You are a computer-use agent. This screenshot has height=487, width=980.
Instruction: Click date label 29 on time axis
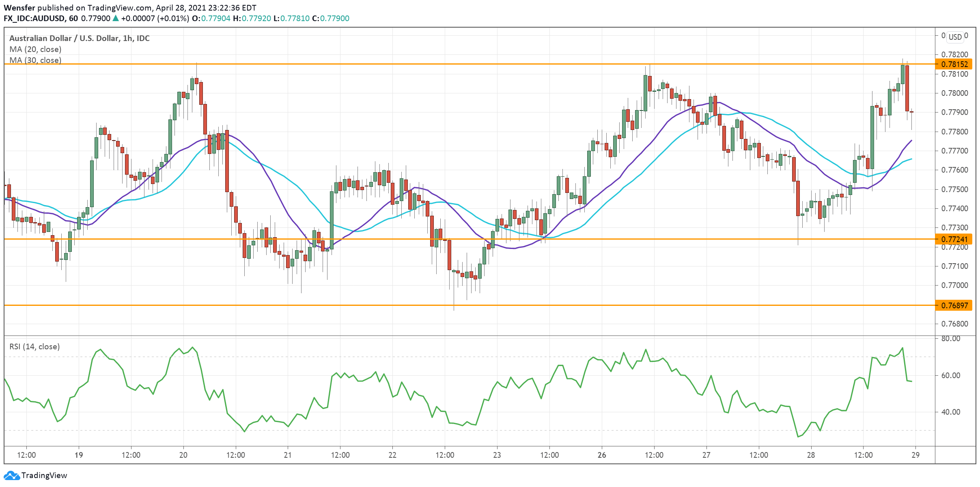coord(915,455)
